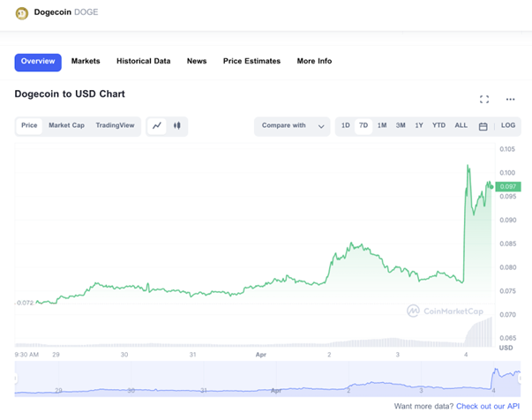This screenshot has height=420, width=532.
Task: Open the calendar date range picker
Action: point(483,126)
